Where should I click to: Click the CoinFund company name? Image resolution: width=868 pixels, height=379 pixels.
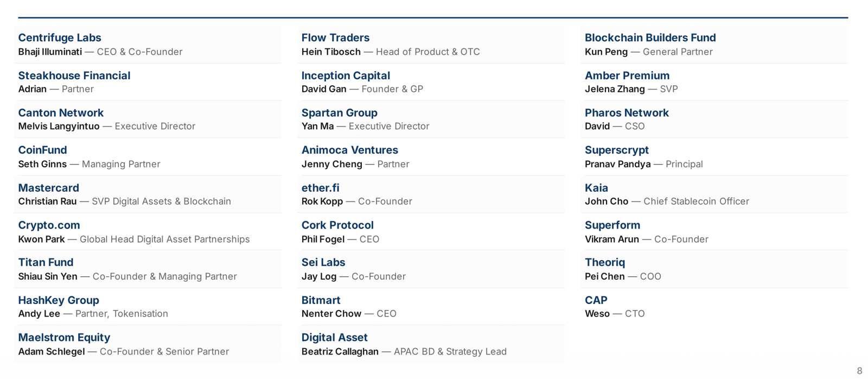(43, 150)
